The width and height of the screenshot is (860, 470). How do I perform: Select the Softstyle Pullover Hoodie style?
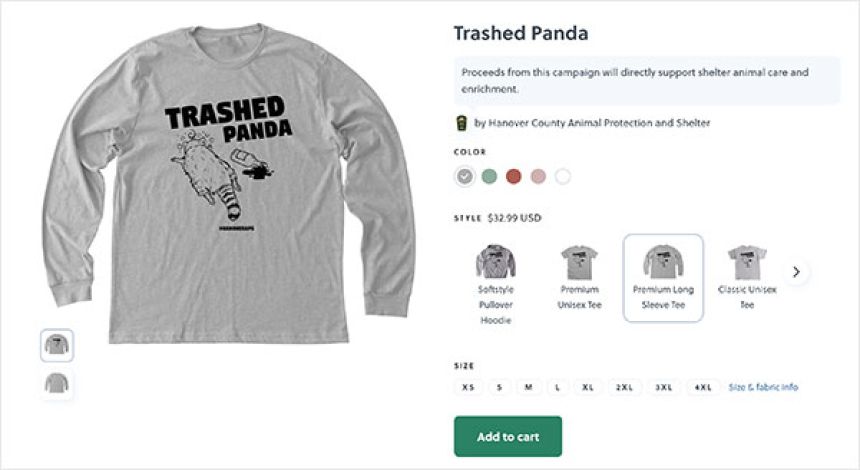pyautogui.click(x=496, y=279)
